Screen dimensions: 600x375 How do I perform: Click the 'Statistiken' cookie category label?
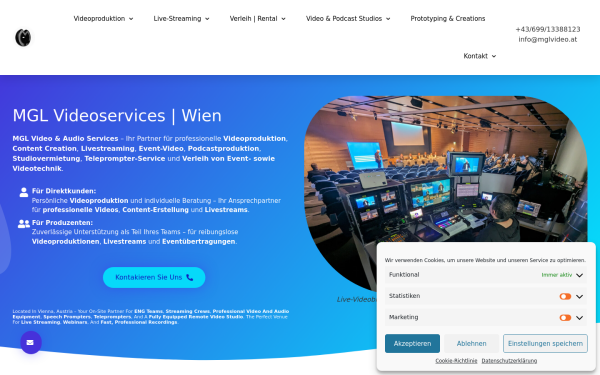click(x=404, y=296)
